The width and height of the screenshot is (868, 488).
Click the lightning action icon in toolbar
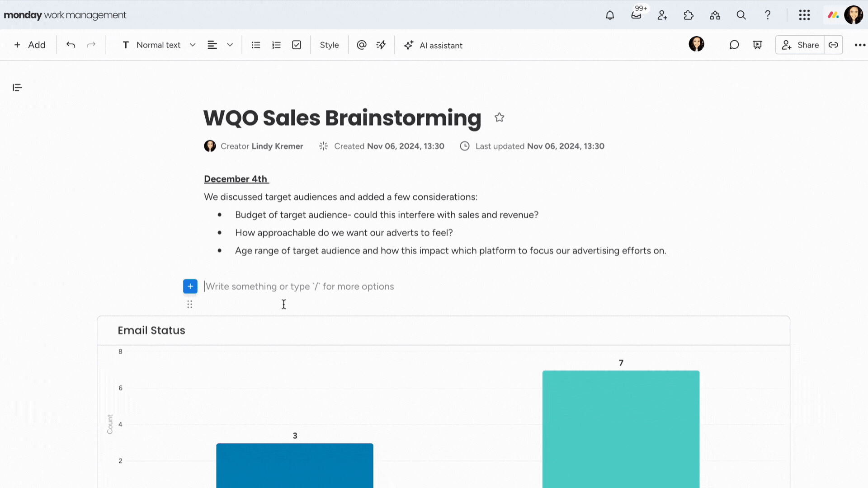click(381, 45)
